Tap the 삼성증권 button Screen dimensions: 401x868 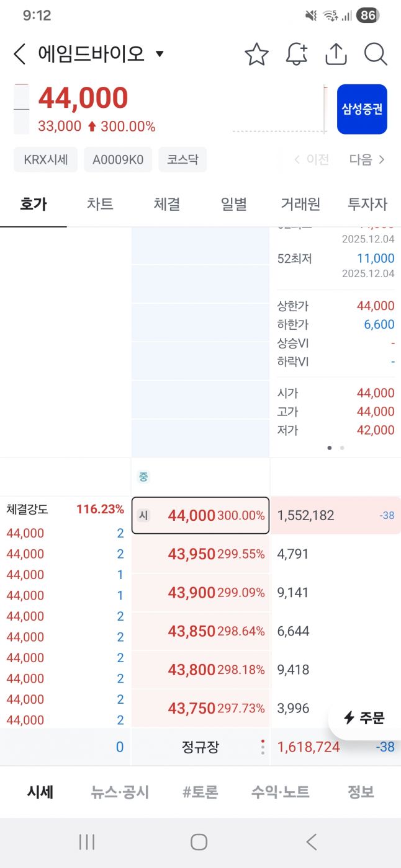pyautogui.click(x=362, y=109)
